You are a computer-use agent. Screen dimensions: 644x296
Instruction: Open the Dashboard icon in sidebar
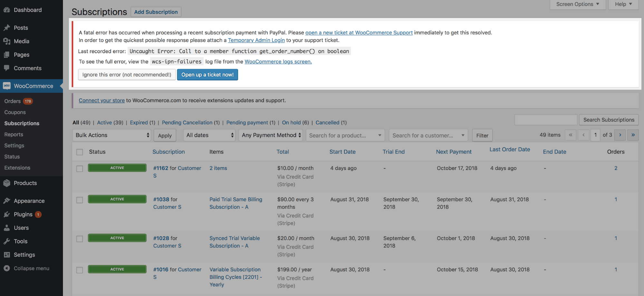(x=7, y=10)
